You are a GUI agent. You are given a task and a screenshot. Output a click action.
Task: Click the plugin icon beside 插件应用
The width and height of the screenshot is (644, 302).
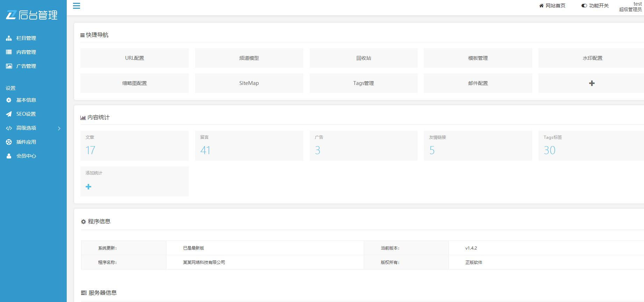(9, 142)
